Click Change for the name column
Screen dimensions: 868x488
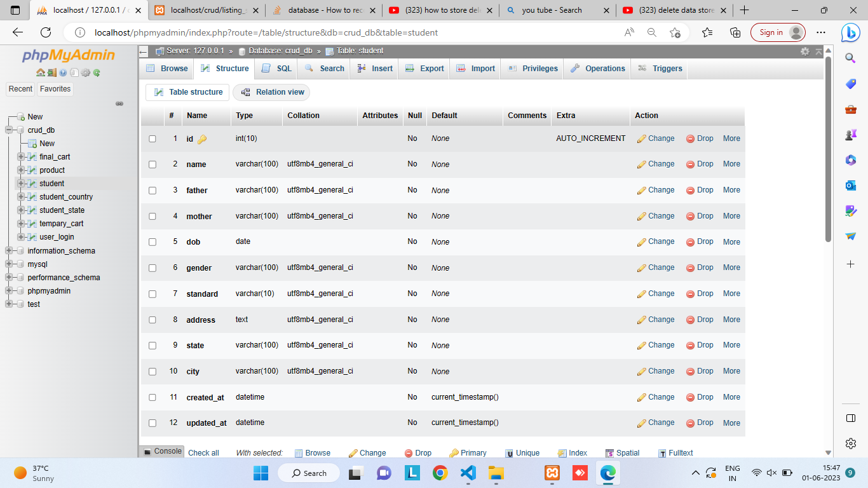tap(656, 164)
